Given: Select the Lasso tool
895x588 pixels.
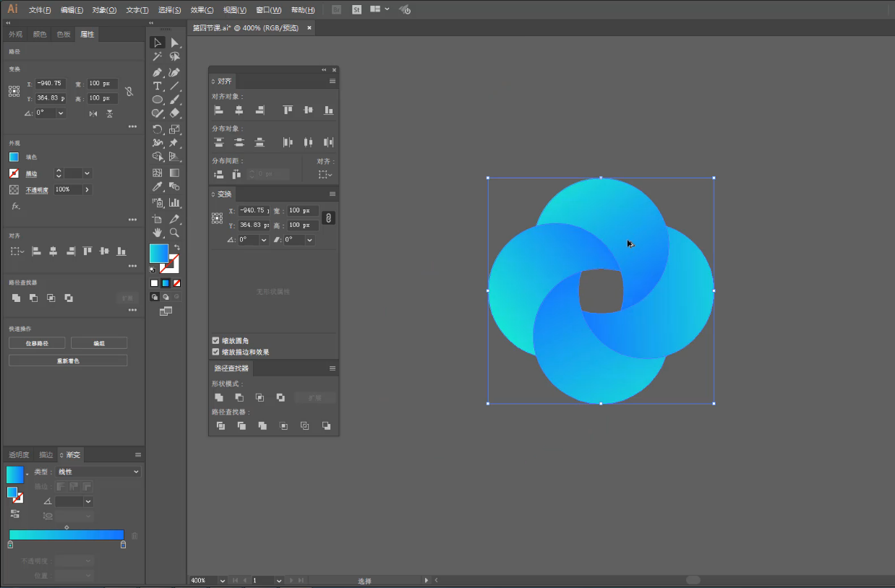Looking at the screenshot, I should 174,56.
